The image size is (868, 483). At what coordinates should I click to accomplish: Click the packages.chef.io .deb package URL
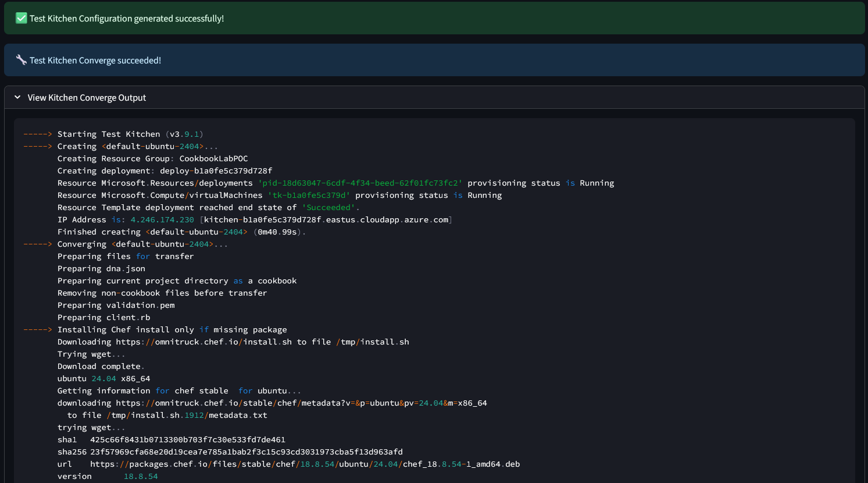305,464
